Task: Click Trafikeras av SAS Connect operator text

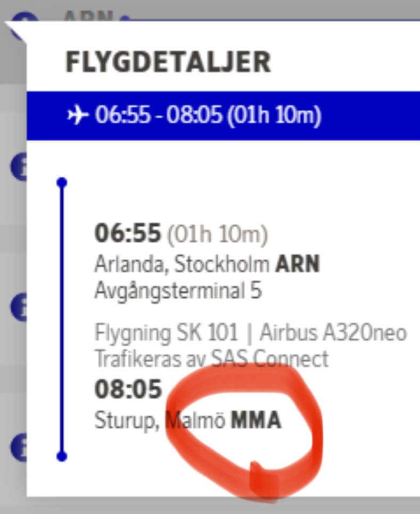Action: pyautogui.click(x=211, y=359)
